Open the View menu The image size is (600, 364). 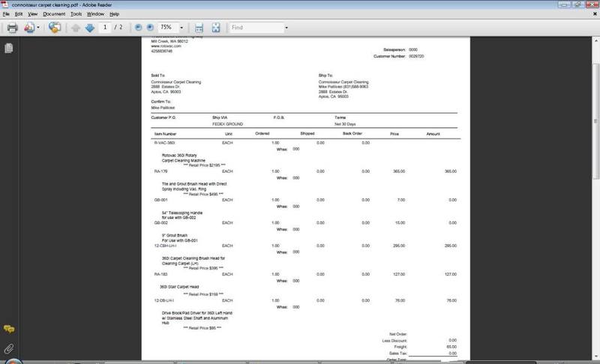32,13
